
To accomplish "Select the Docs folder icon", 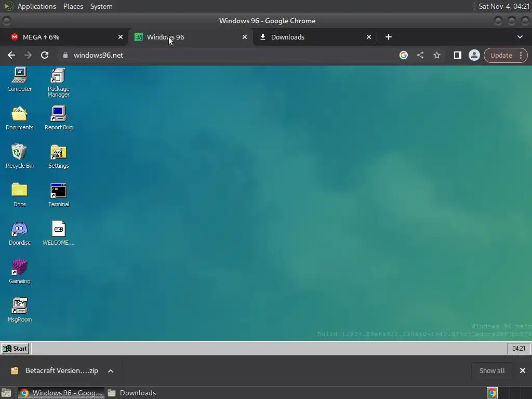I will click(x=20, y=195).
